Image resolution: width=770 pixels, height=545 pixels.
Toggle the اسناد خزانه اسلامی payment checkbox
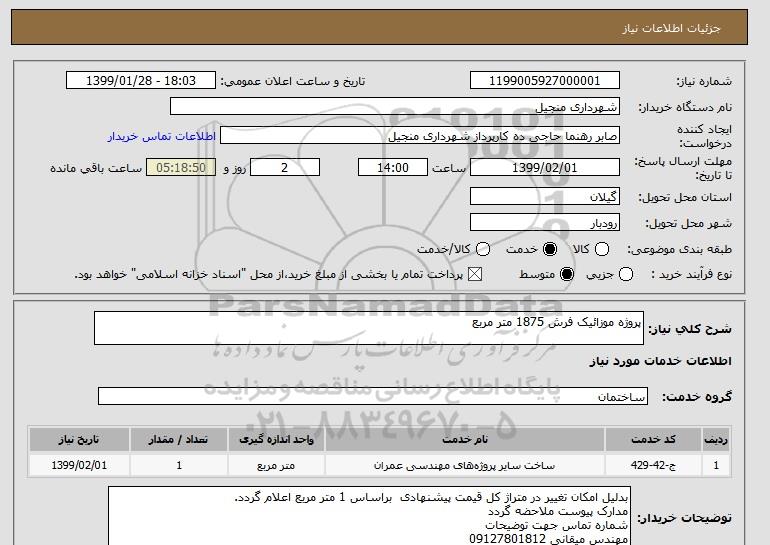(x=474, y=274)
